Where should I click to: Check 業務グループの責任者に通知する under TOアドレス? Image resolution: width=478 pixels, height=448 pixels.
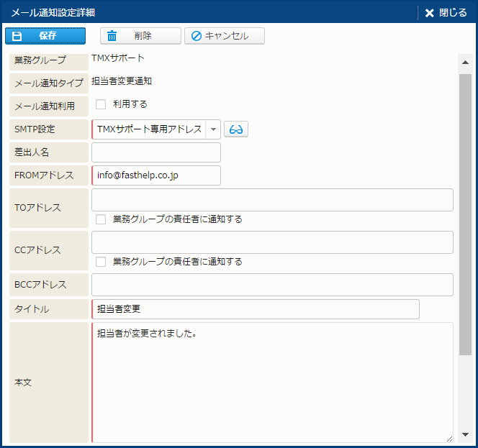point(101,219)
